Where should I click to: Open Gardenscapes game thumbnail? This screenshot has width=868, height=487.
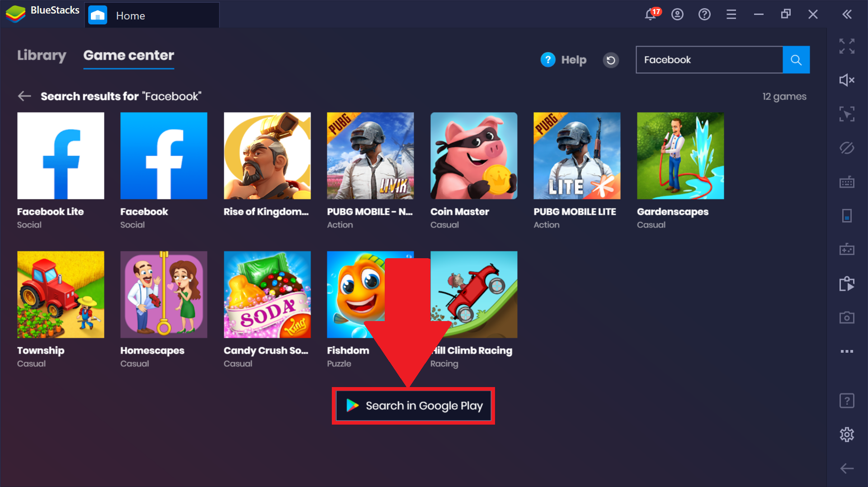click(680, 156)
